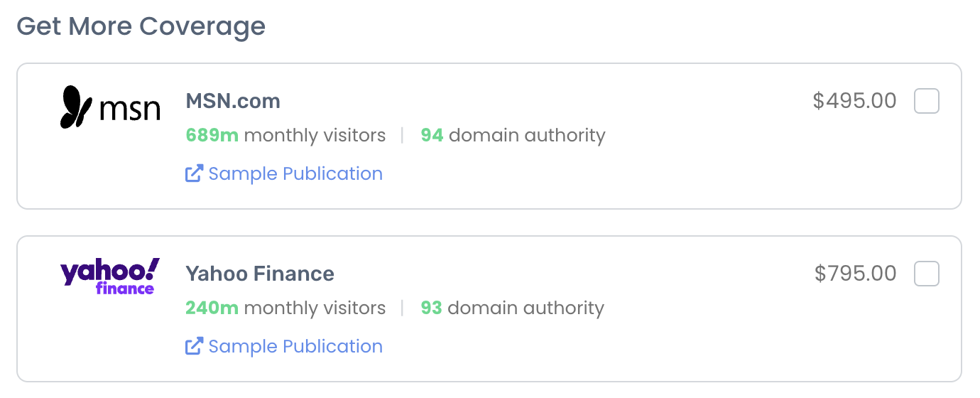Open the MSN.com Sample Publication link
The image size is (980, 398).
tap(295, 173)
